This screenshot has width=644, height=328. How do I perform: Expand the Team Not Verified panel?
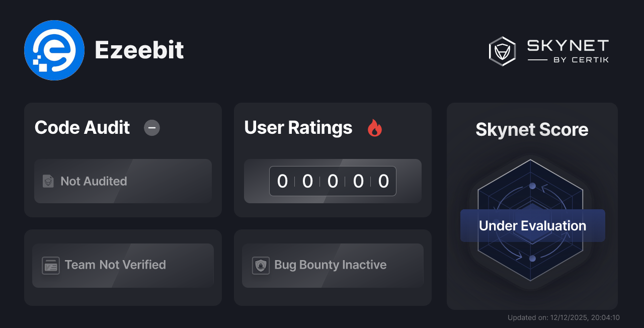pyautogui.click(x=123, y=265)
